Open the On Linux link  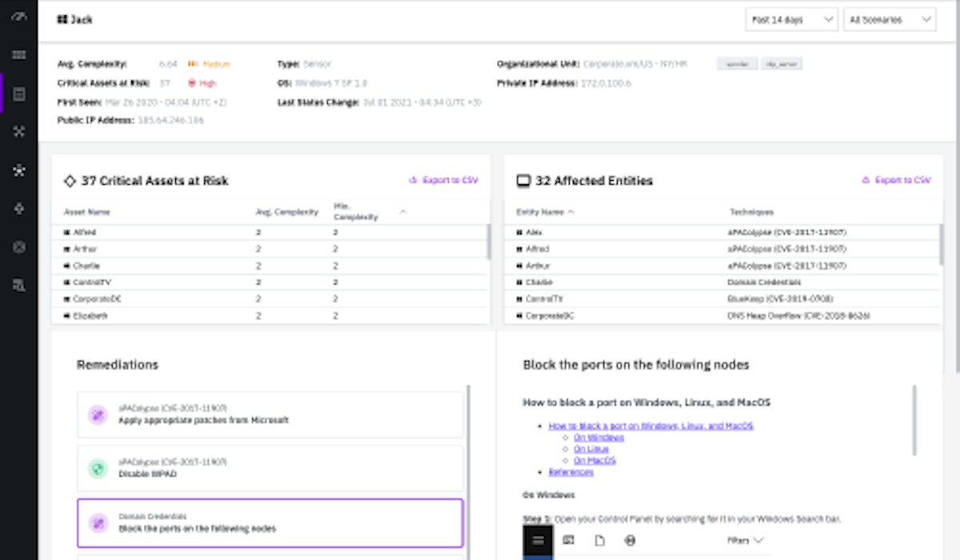click(x=591, y=450)
